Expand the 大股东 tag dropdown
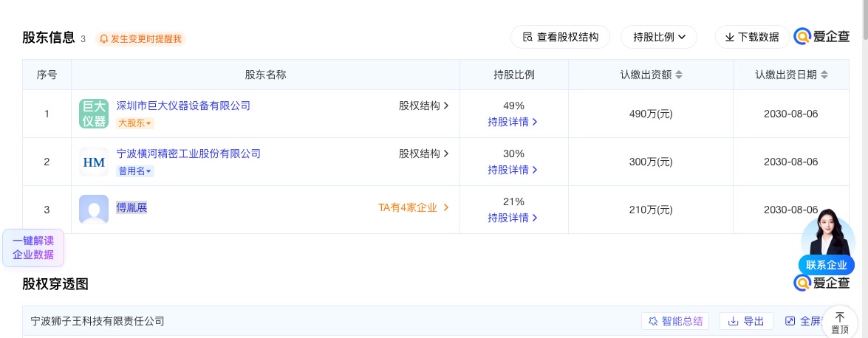The height and width of the screenshot is (338, 868). click(135, 123)
